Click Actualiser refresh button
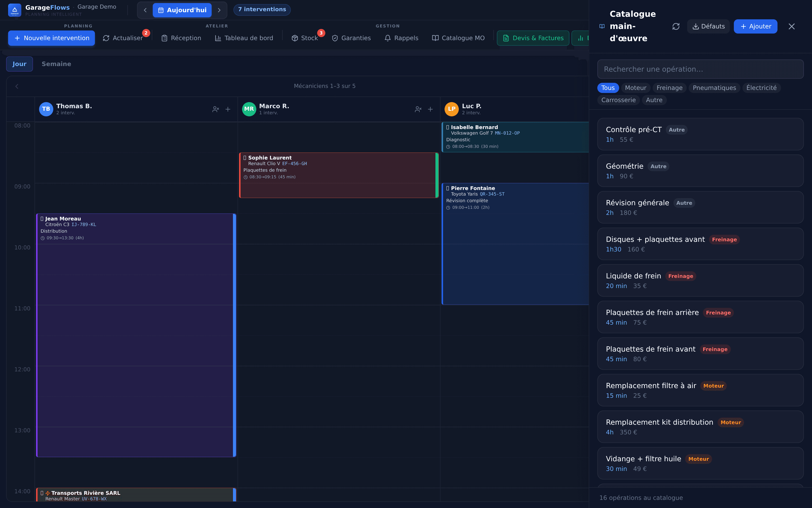 click(x=123, y=38)
